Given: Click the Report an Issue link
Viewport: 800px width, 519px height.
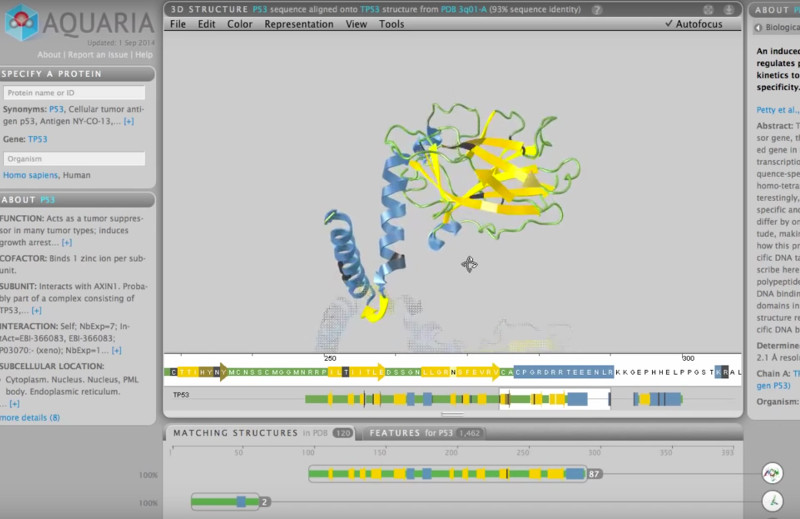Looking at the screenshot, I should (x=100, y=54).
